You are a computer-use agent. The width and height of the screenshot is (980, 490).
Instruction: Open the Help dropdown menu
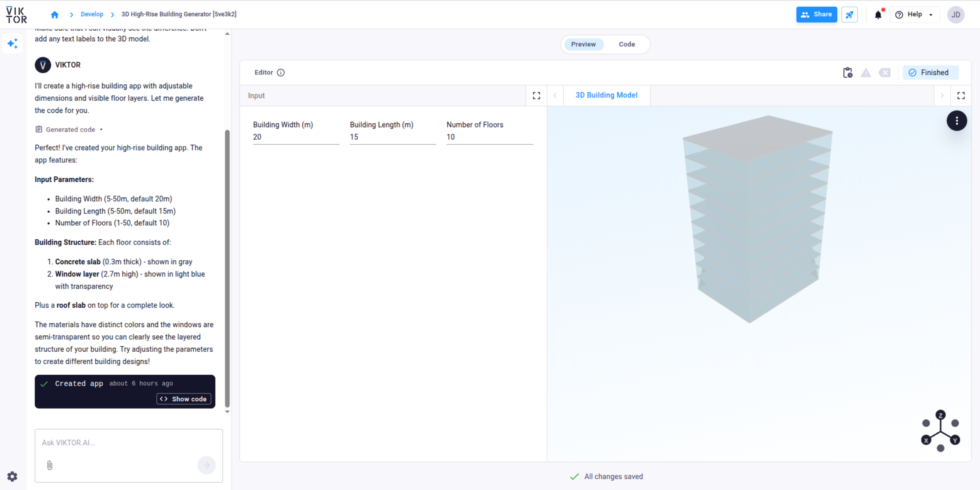[914, 15]
